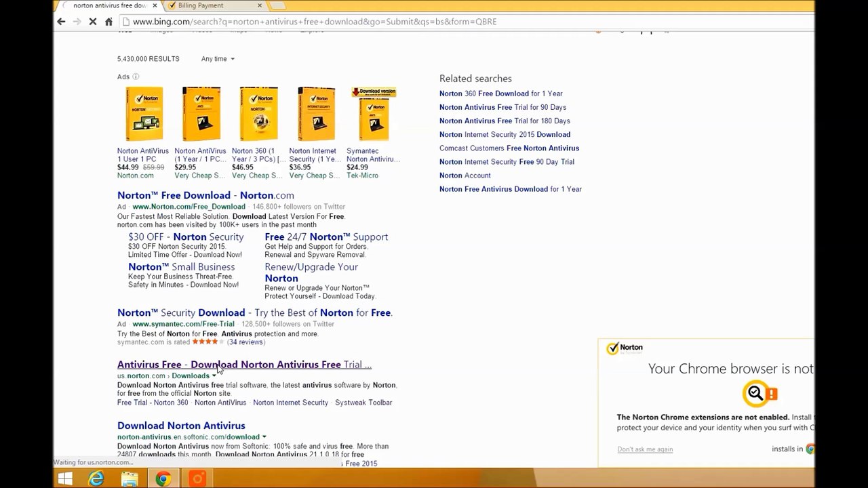Screen dimensions: 868x488
Task: Visit www.Norton.com/Free_Download ad URL
Action: (189, 207)
